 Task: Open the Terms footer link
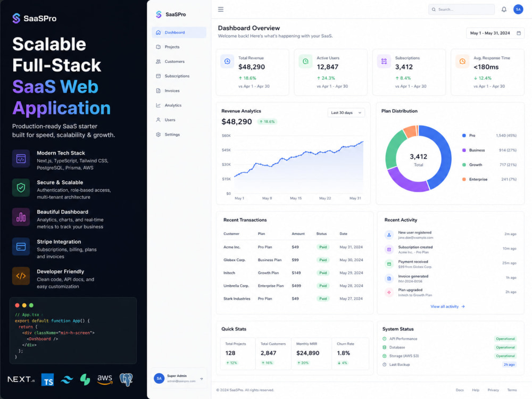tap(512, 390)
